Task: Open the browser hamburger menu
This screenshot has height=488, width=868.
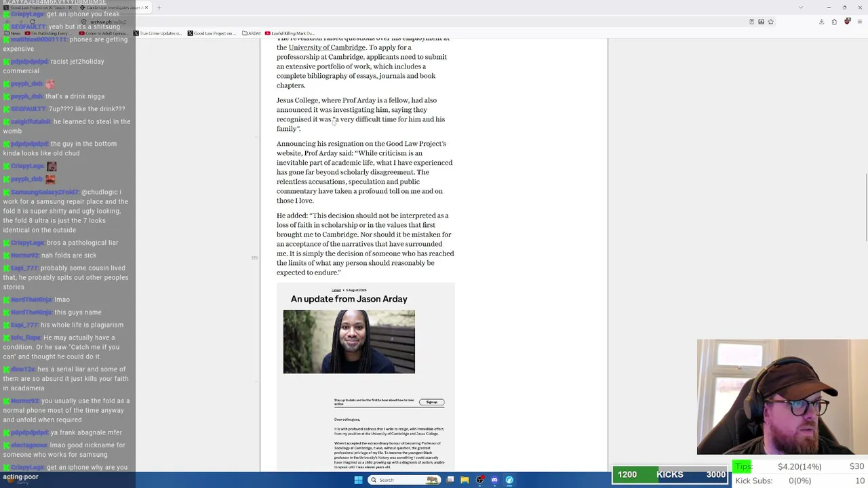Action: click(860, 22)
